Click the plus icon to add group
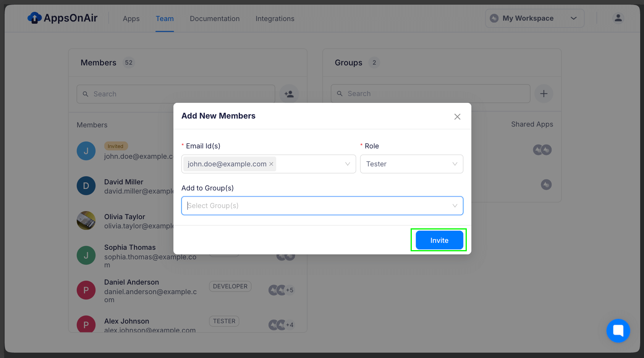This screenshot has width=644, height=358. click(x=544, y=94)
